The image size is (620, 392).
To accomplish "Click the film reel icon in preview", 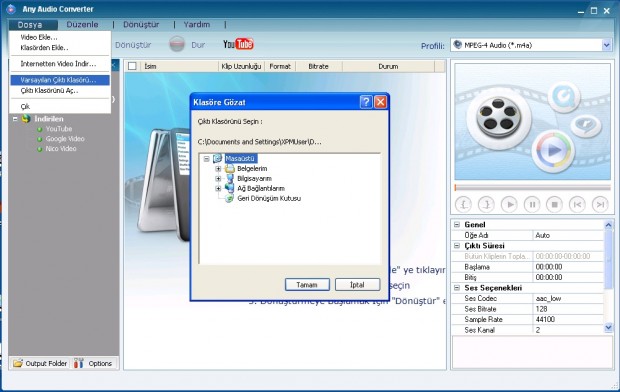I will tap(498, 117).
